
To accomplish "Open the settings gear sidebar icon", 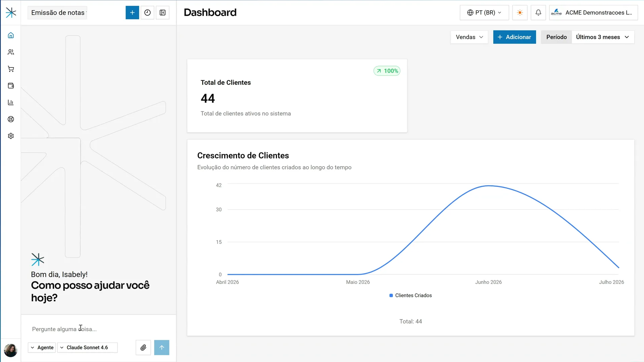I will (x=11, y=136).
